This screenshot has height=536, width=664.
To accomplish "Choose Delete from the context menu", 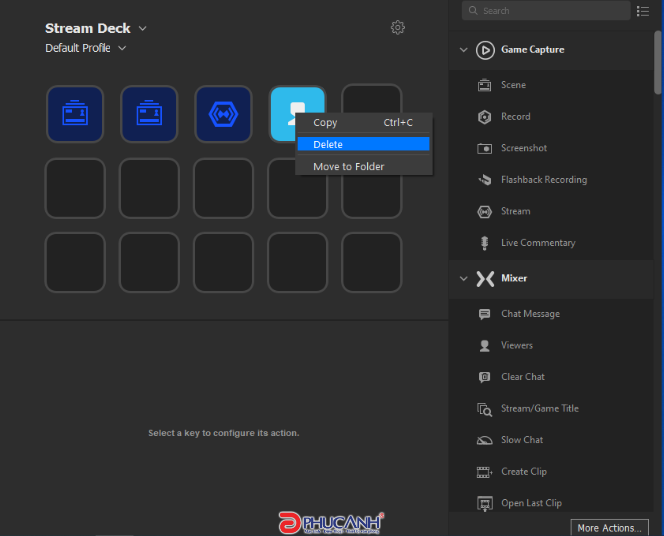I will pos(364,144).
